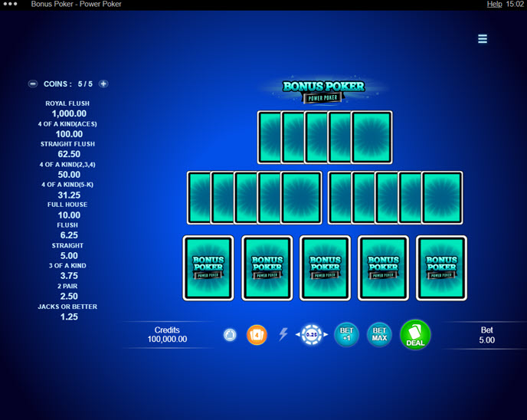527x420 pixels.
Task: Open the Help link
Action: point(494,5)
